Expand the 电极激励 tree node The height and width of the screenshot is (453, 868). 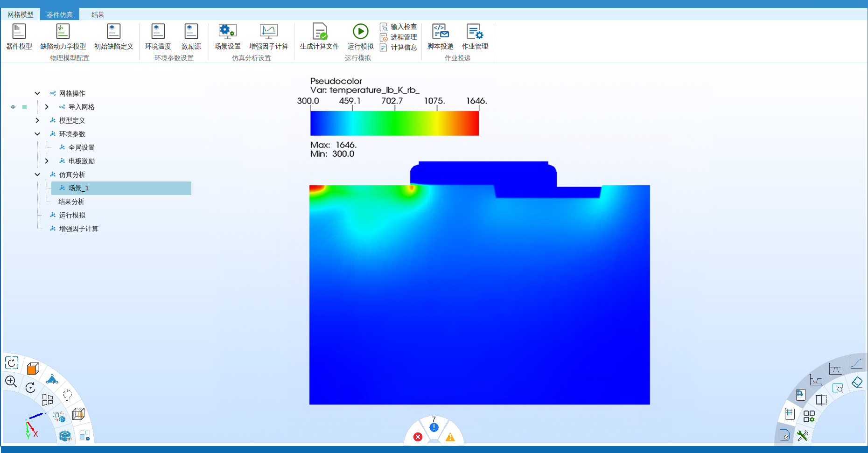tap(47, 161)
